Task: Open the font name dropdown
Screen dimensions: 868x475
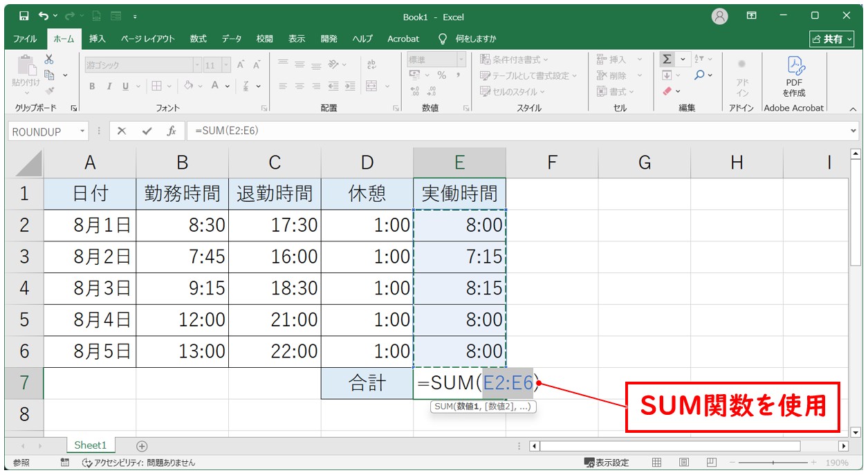Action: [196, 65]
